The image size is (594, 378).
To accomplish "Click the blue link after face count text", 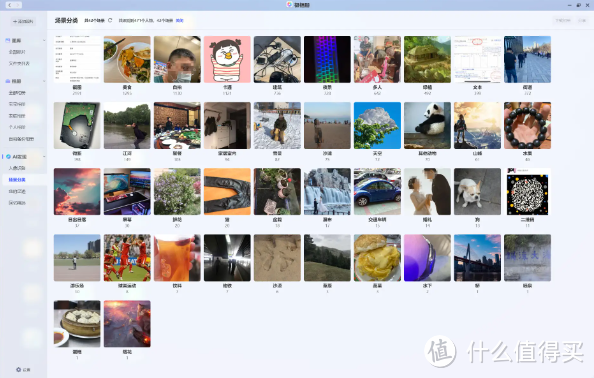I will click(x=180, y=20).
